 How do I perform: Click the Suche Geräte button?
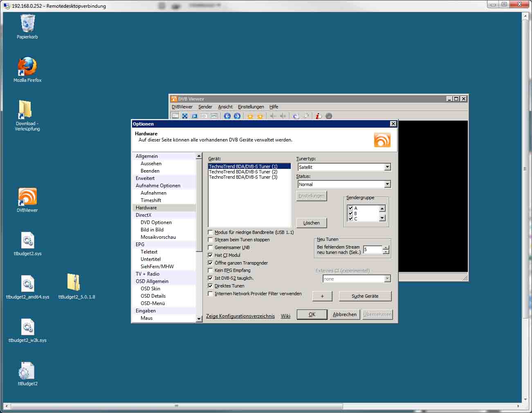[x=365, y=296]
